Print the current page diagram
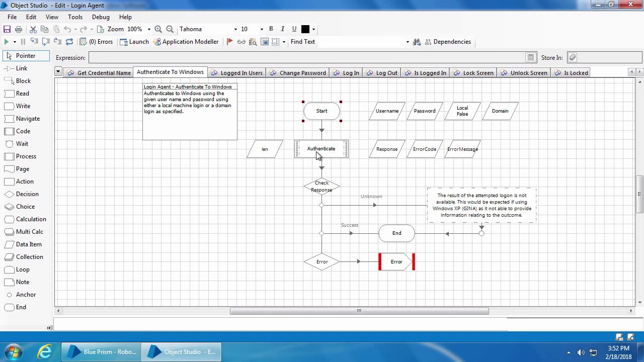 tap(19, 29)
